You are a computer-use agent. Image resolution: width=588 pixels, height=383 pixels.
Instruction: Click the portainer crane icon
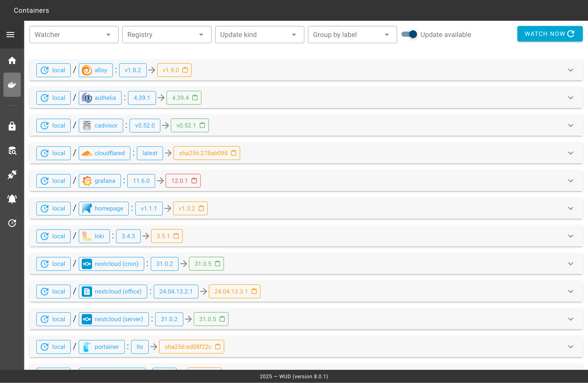point(86,347)
